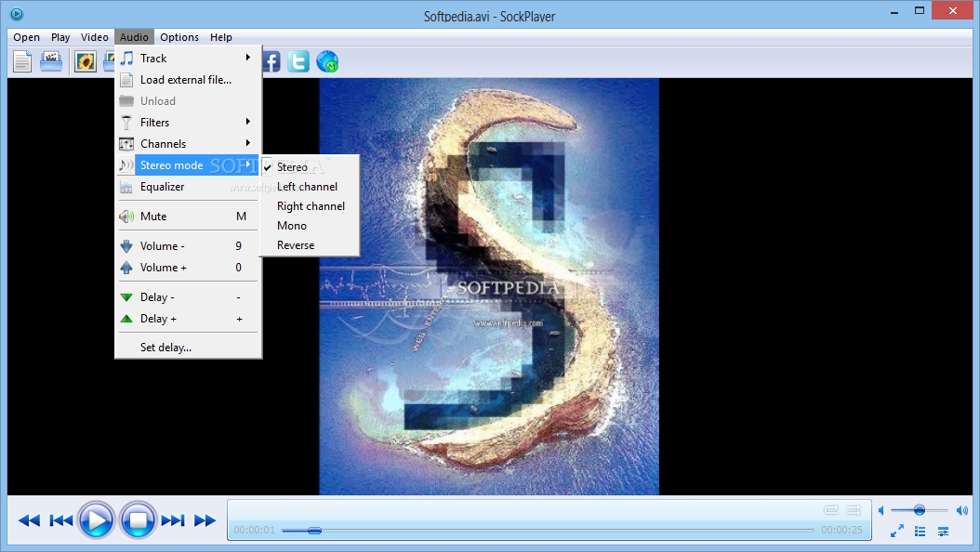Select Delay - menu entry
The image size is (980, 552).
(188, 297)
